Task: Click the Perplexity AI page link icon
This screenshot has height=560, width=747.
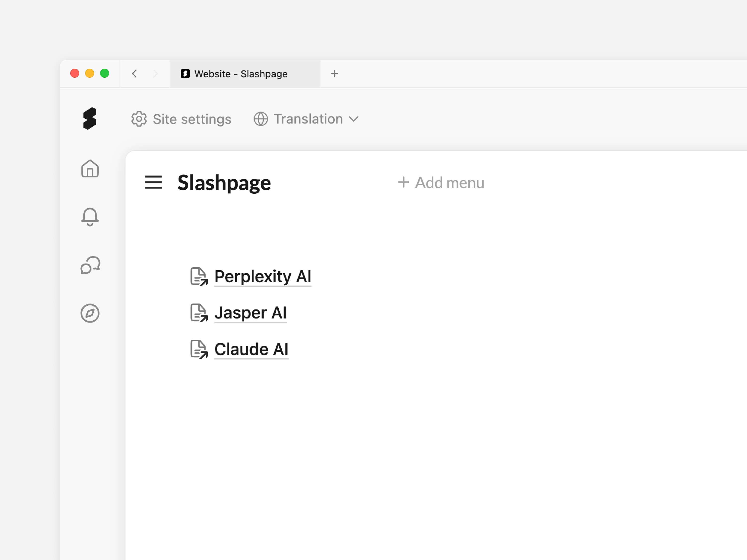Action: [199, 277]
